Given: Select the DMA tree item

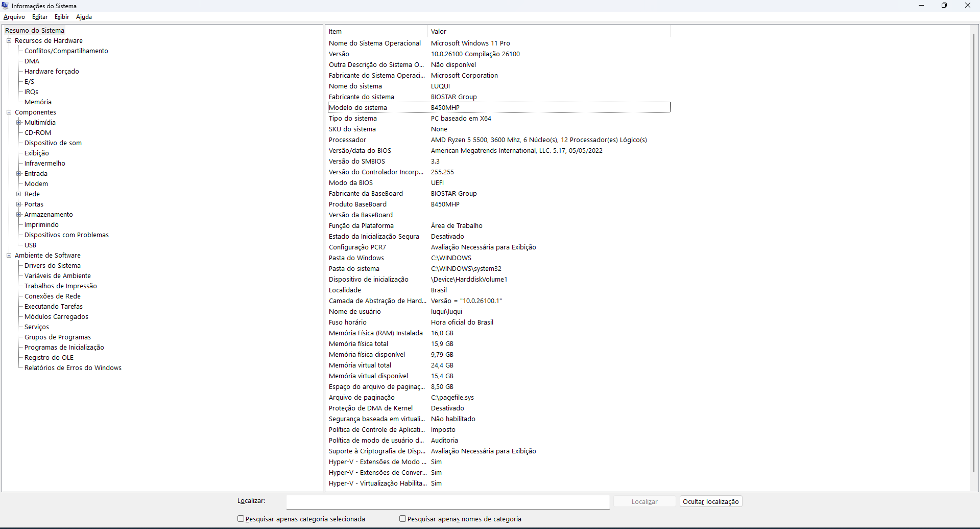Looking at the screenshot, I should click(x=32, y=61).
